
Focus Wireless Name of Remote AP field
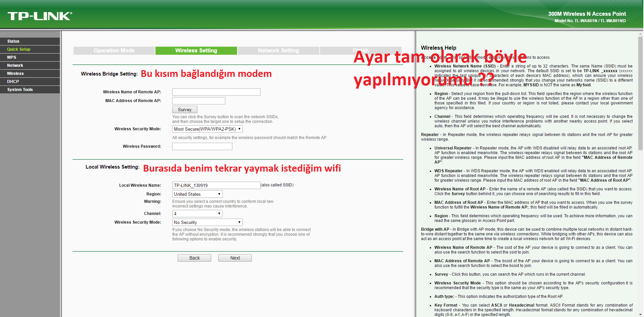click(x=216, y=92)
